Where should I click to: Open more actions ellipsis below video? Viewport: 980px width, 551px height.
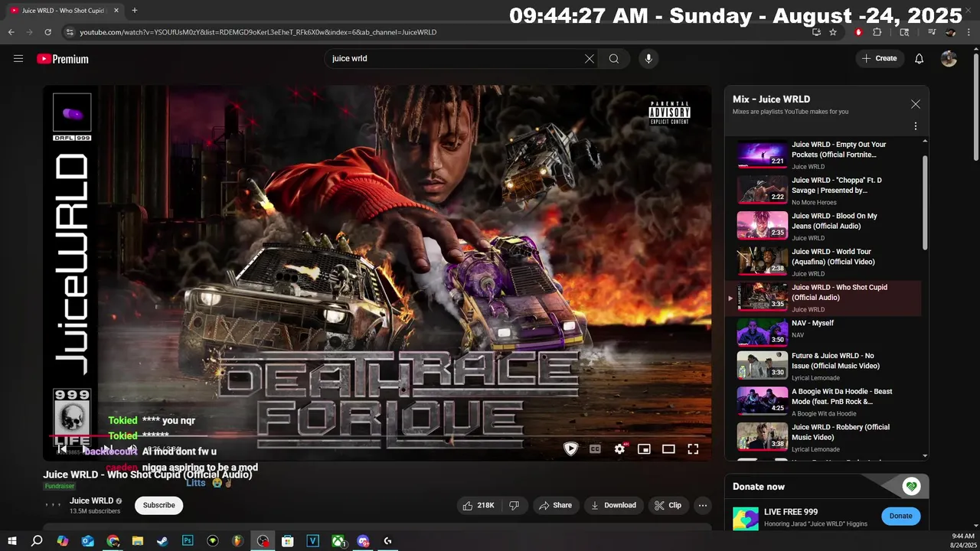703,505
